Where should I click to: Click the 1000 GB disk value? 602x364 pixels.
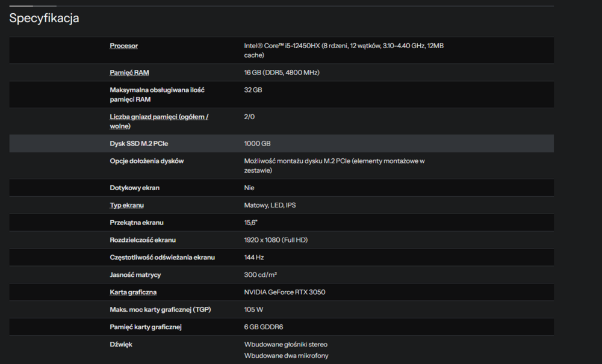coord(257,144)
